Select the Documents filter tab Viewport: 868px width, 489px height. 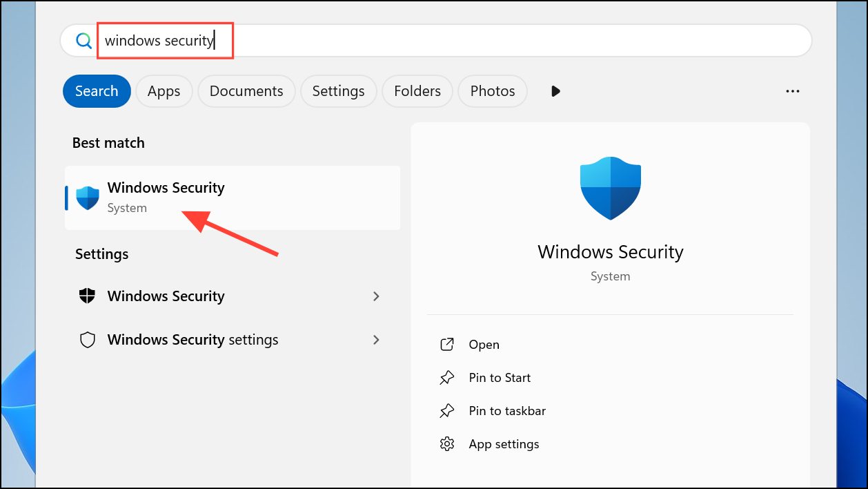tap(246, 91)
